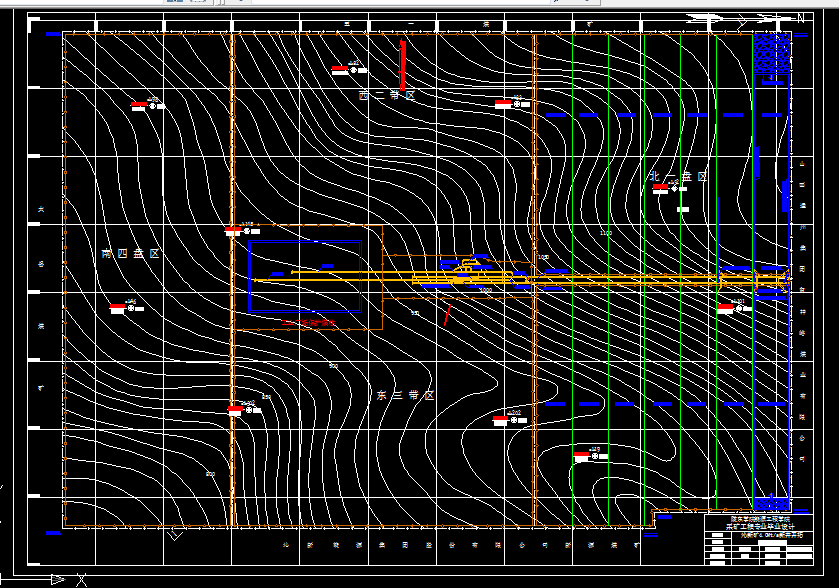Click the 1000 contour elevation label

click(485, 290)
